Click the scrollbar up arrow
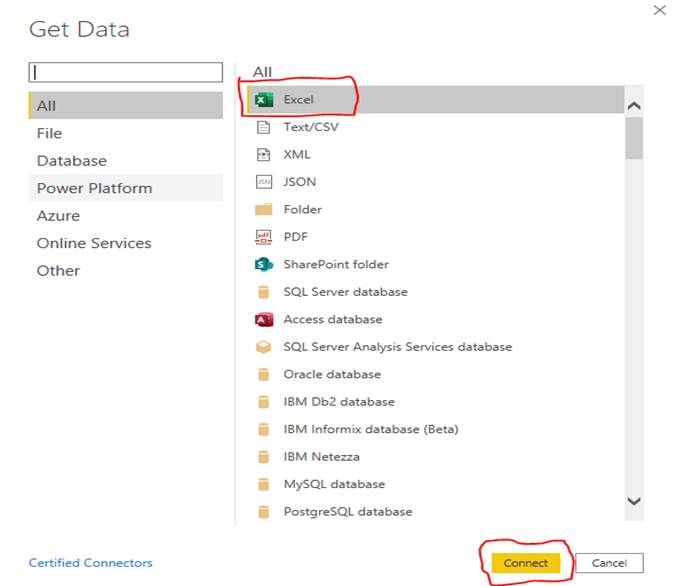The height and width of the screenshot is (586, 677). coord(634,105)
